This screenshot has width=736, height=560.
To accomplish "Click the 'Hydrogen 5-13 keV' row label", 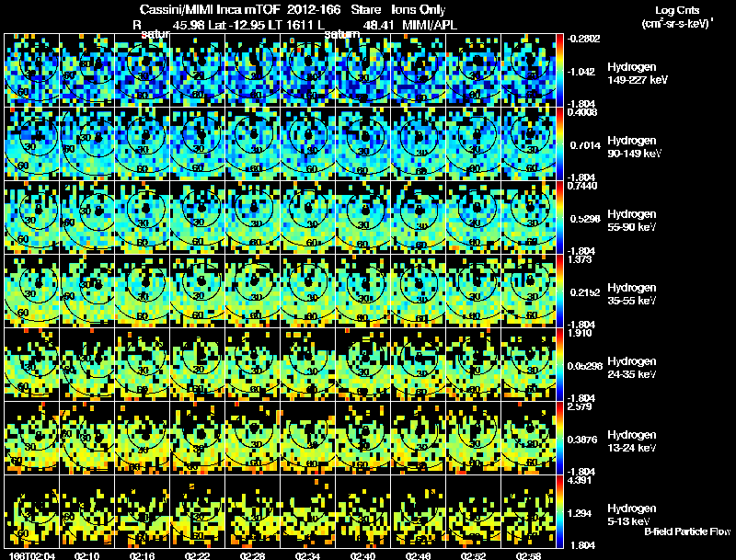I will coord(631,515).
